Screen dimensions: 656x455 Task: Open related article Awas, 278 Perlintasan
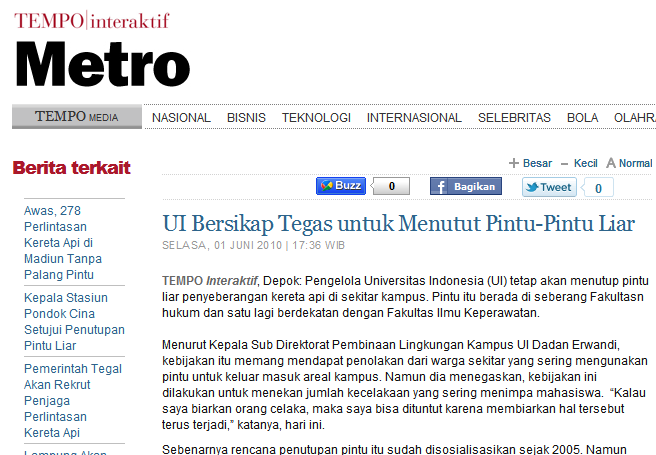[x=63, y=243]
